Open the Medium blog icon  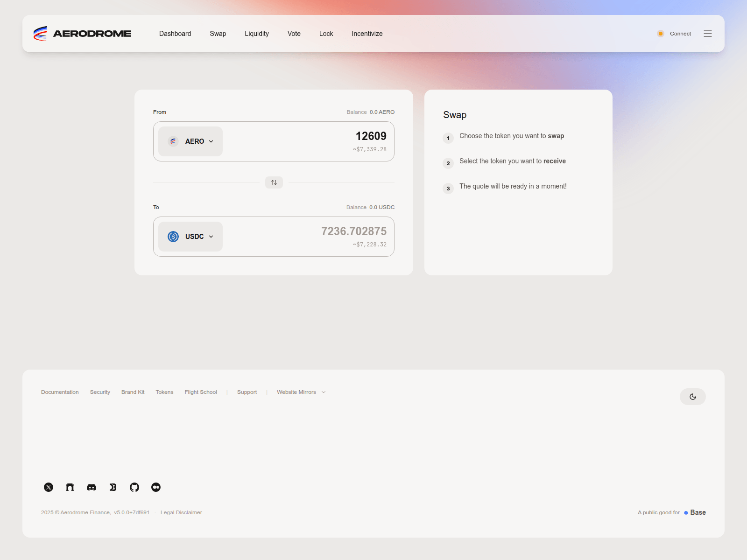156,487
